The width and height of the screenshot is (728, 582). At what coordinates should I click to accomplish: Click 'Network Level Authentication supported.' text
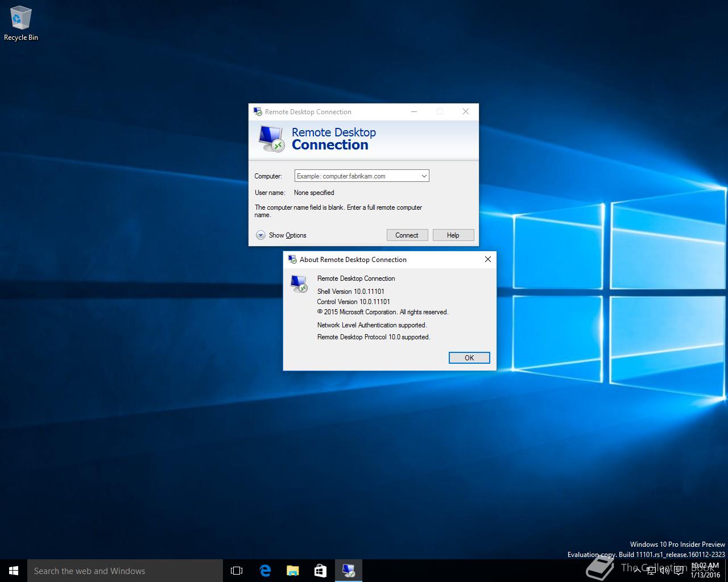(372, 325)
